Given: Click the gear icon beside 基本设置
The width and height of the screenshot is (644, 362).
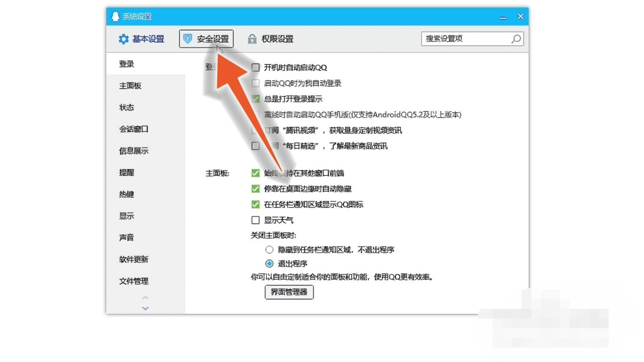Looking at the screenshot, I should [x=124, y=39].
